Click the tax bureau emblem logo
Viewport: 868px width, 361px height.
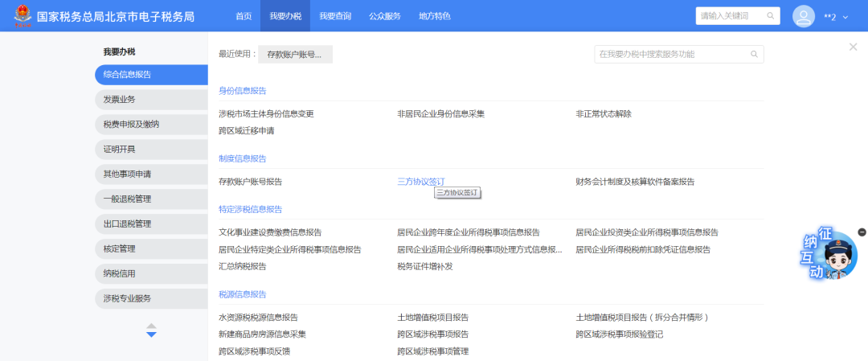coord(23,16)
